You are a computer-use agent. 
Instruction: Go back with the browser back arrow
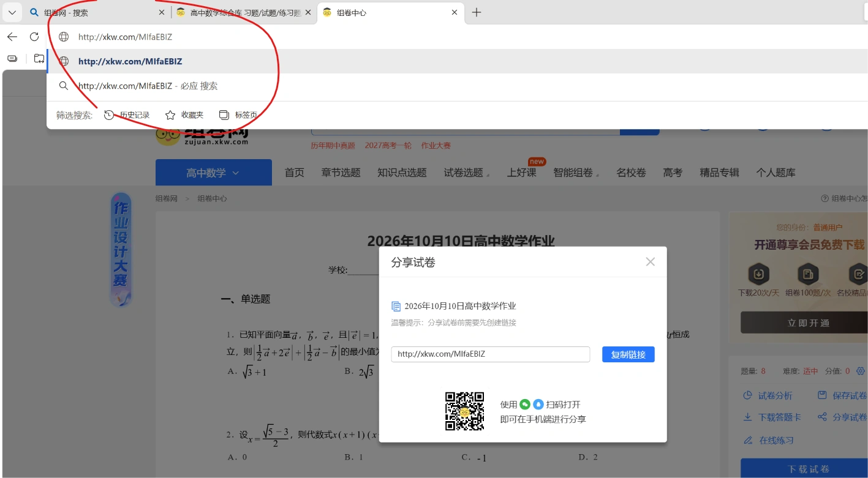12,37
